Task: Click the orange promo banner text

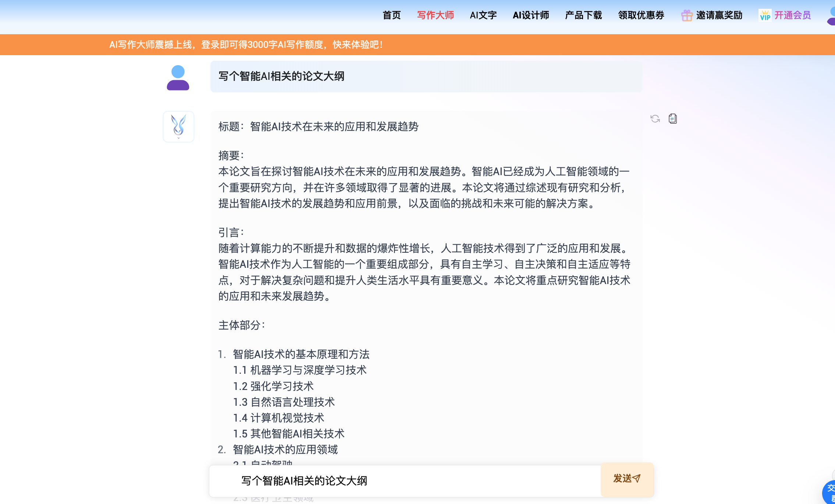Action: pyautogui.click(x=246, y=45)
